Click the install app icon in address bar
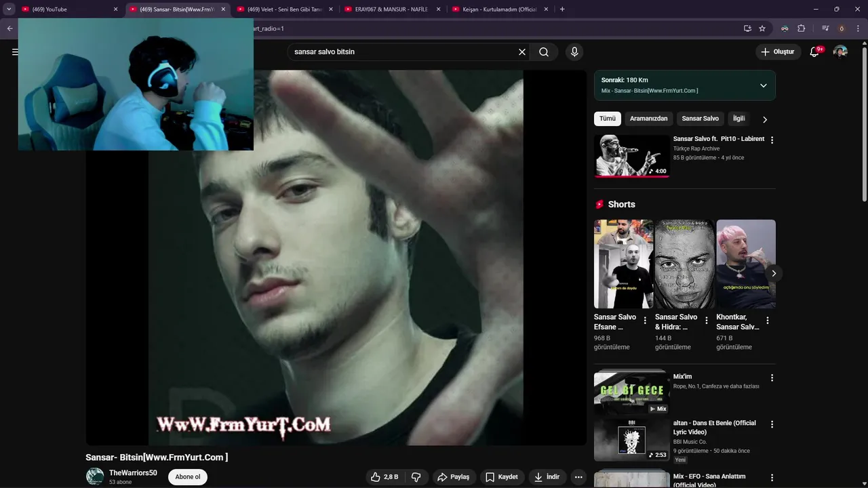This screenshot has height=488, width=868. pyautogui.click(x=747, y=28)
